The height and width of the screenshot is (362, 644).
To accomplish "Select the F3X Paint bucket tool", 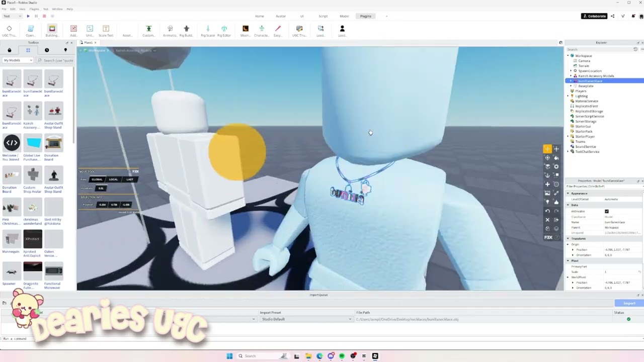I will [556, 157].
